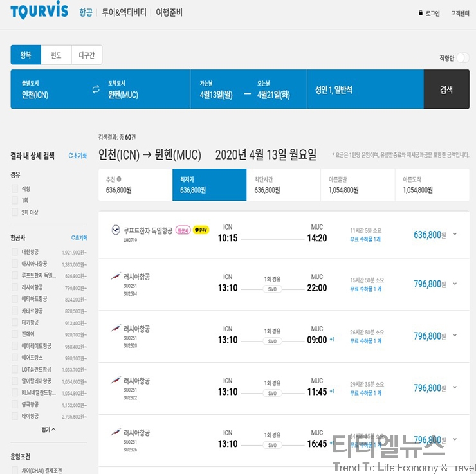The image size is (476, 474).
Task: Collapse airline list with 접기
Action: click(x=48, y=430)
